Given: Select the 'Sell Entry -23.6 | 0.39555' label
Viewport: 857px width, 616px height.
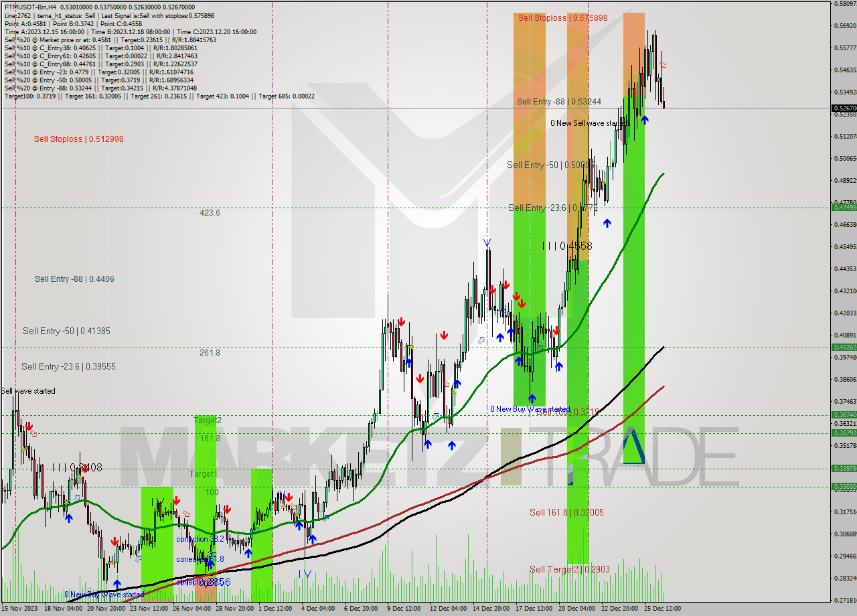Looking at the screenshot, I should coord(68,367).
